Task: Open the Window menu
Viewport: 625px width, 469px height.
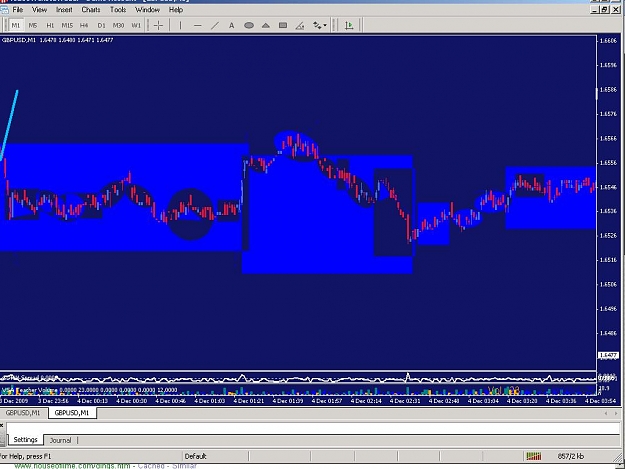Action: coord(147,10)
